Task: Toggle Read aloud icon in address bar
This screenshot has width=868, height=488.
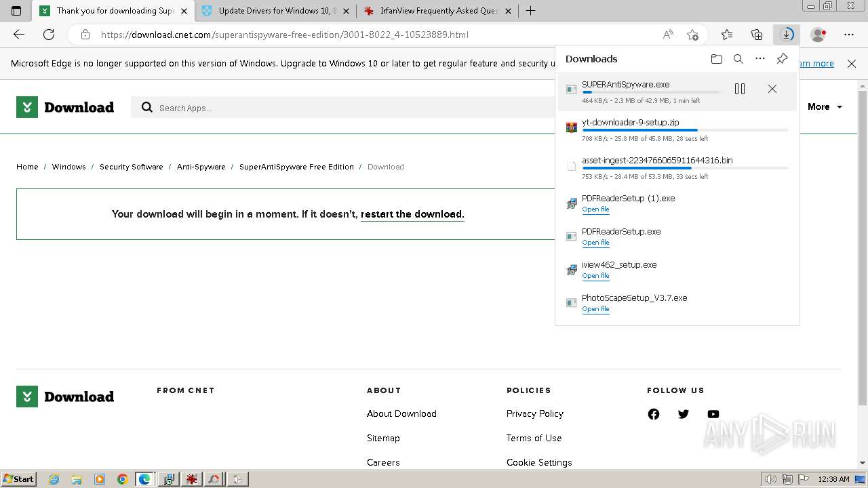Action: point(668,35)
